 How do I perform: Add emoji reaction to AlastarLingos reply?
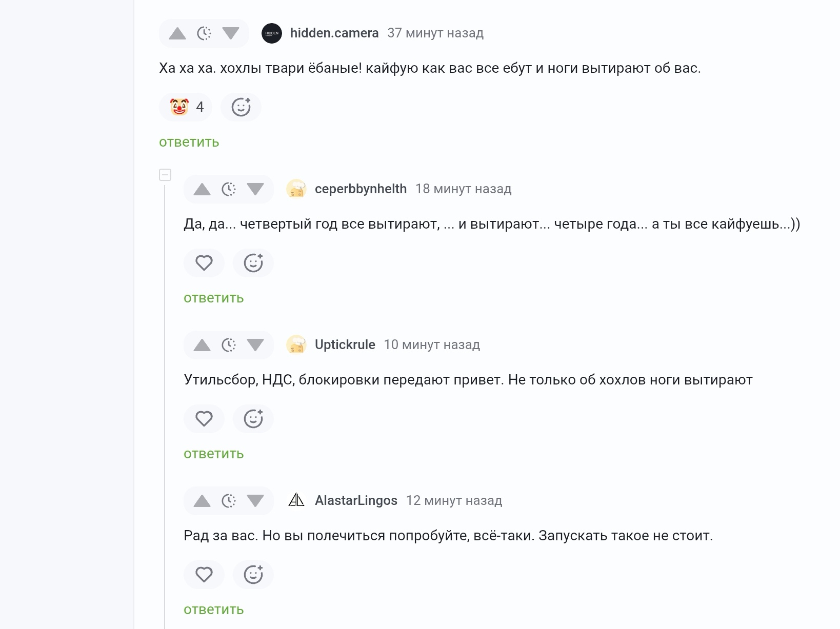[x=253, y=575]
